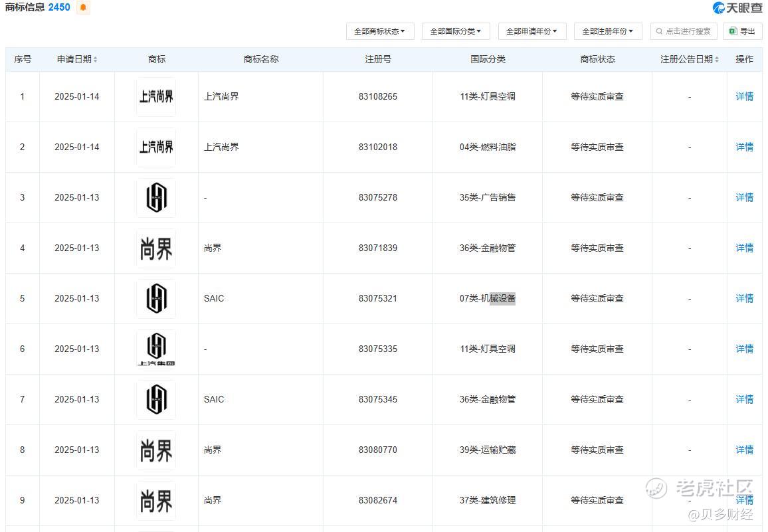This screenshot has height=532, width=768.
Task: Open 全部申请年份 dropdown
Action: click(x=532, y=31)
